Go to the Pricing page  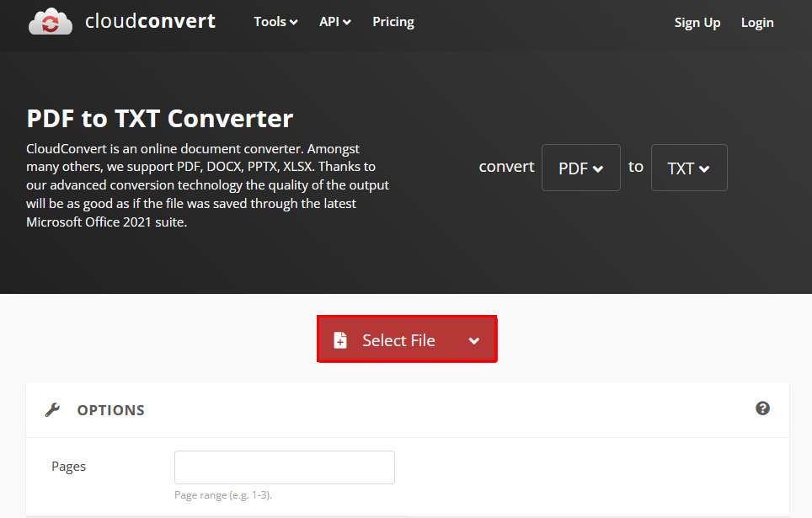tap(393, 22)
